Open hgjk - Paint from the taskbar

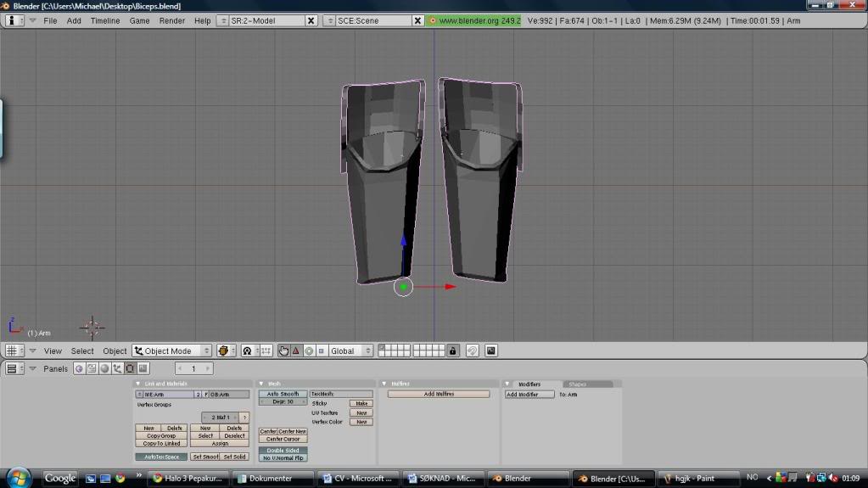click(x=697, y=478)
